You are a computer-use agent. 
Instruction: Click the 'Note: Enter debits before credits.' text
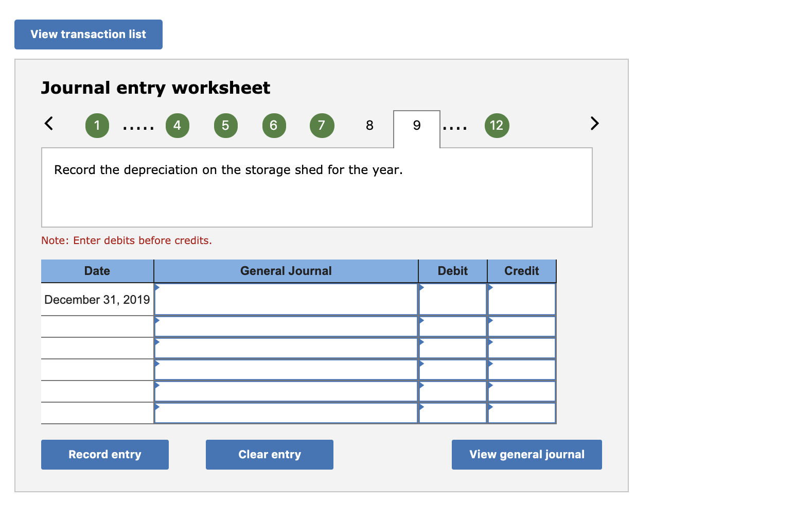(127, 240)
